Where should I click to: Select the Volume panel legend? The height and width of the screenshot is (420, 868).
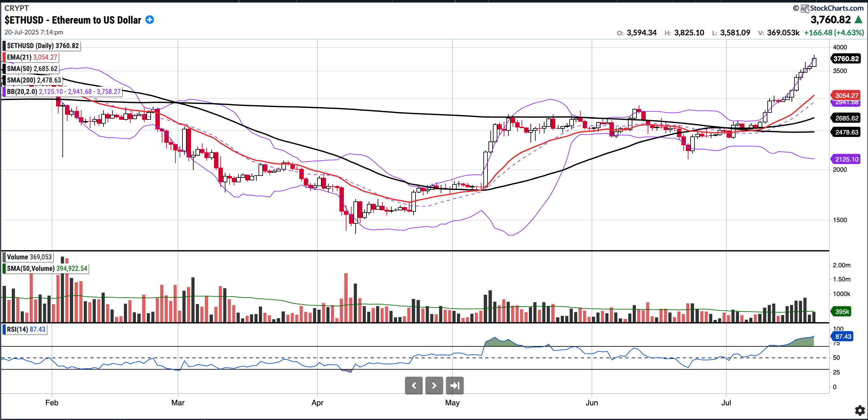[x=28, y=257]
